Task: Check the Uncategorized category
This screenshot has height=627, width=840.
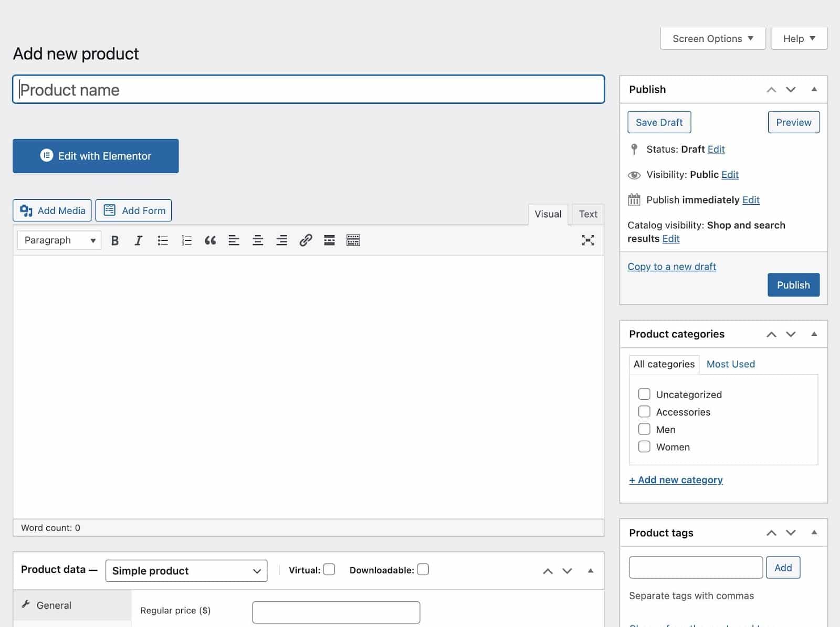Action: pos(644,394)
